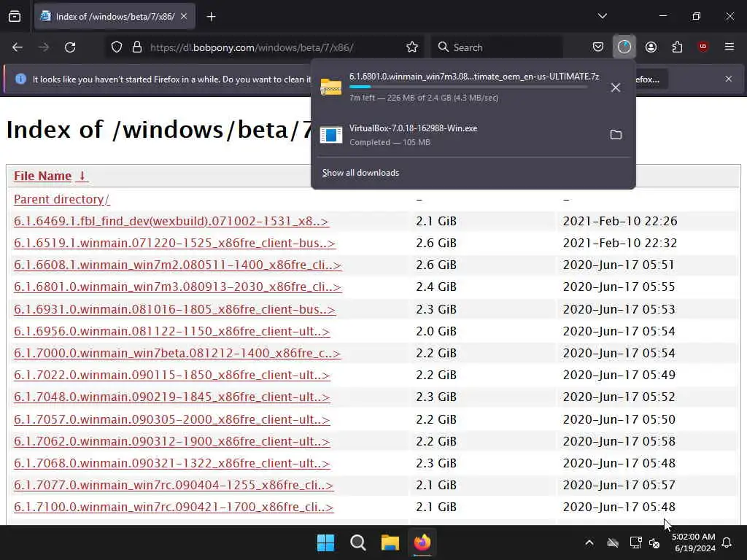
Task: Close the Index of /windows/beta/7/x86/ tab
Action: tap(184, 17)
